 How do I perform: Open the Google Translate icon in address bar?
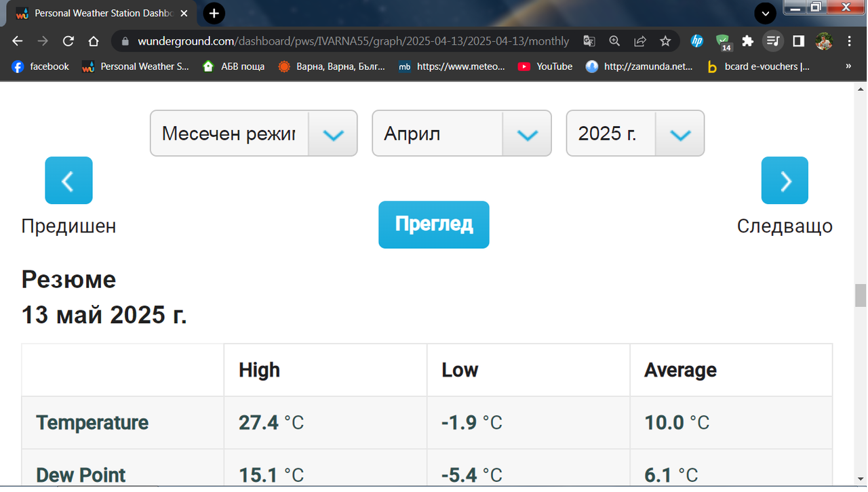[589, 41]
